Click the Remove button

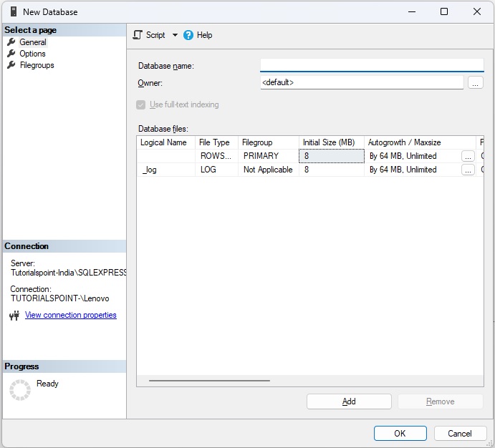pos(441,401)
